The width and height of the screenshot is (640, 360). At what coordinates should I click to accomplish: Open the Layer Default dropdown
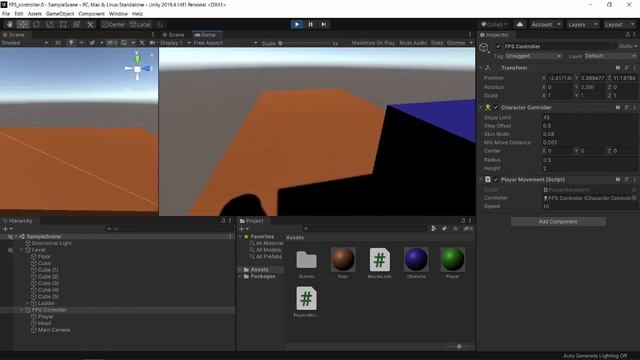point(610,56)
